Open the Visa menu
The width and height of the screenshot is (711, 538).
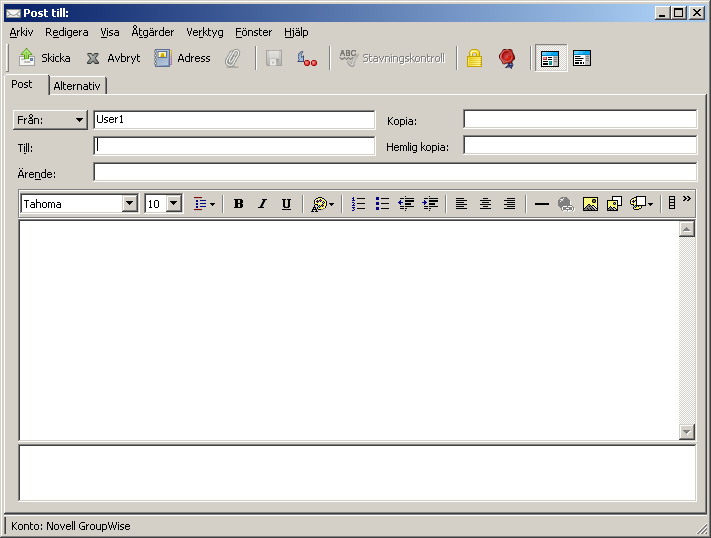(110, 32)
